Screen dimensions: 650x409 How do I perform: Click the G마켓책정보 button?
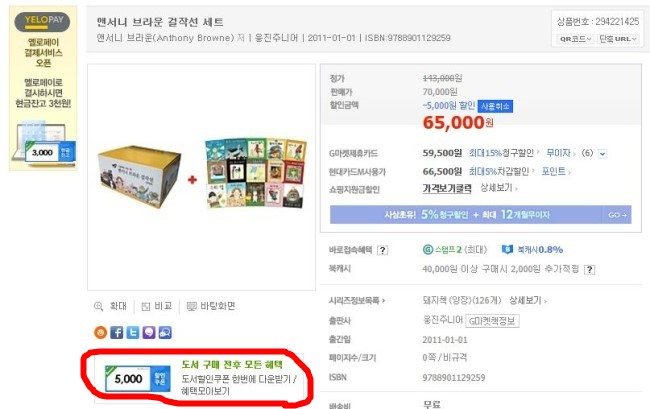[492, 321]
